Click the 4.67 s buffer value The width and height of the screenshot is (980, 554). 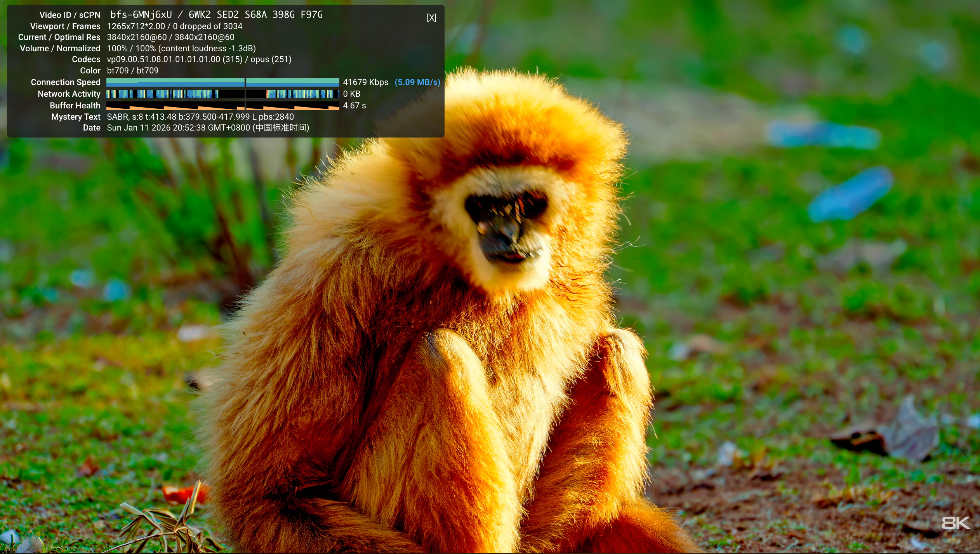coord(354,106)
